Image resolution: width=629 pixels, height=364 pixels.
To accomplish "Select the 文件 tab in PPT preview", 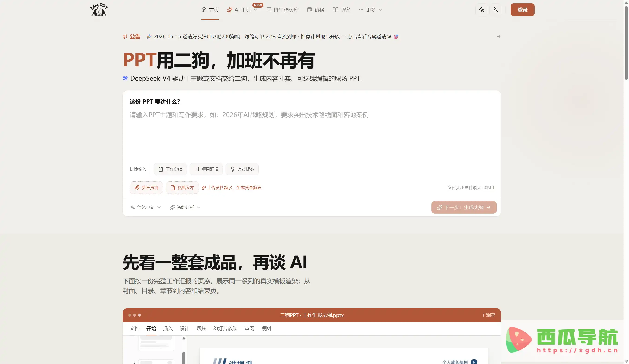I will pos(134,328).
